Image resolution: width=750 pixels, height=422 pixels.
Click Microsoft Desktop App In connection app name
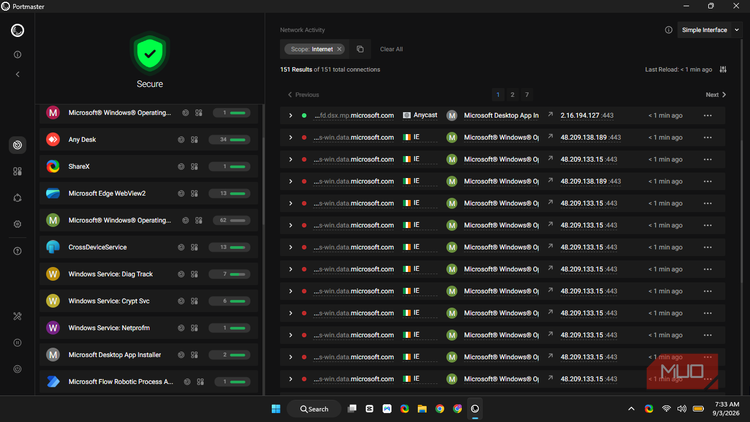click(x=501, y=115)
